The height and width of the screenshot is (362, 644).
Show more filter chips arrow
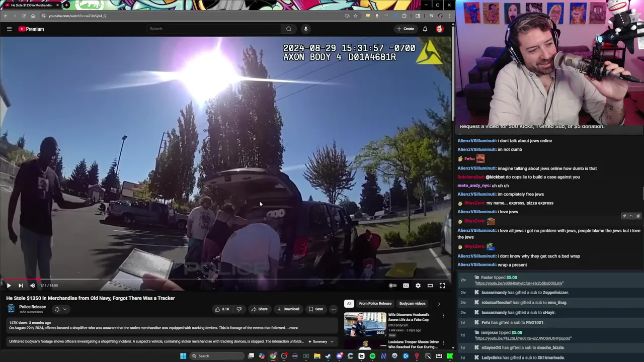click(439, 304)
